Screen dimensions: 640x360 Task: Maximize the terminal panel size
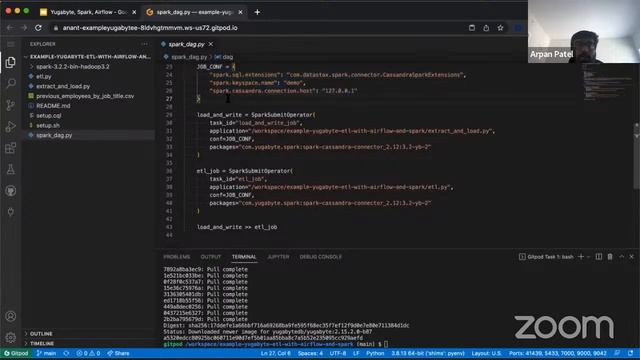pyautogui.click(x=621, y=257)
